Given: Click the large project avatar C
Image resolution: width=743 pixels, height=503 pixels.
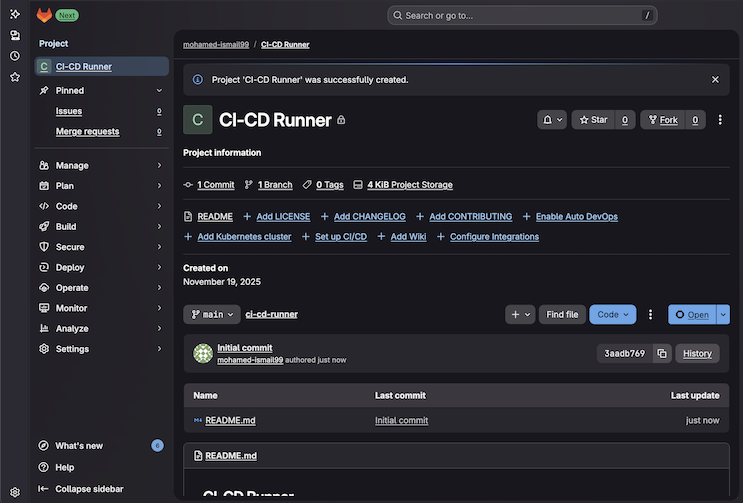Looking at the screenshot, I should [x=198, y=120].
